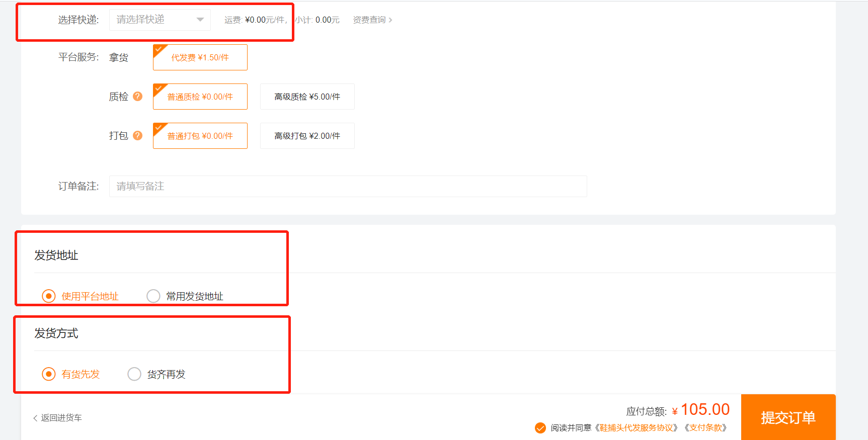This screenshot has width=868, height=440.
Task: Select 普通打包 ¥0.00/件 option
Action: tap(200, 136)
